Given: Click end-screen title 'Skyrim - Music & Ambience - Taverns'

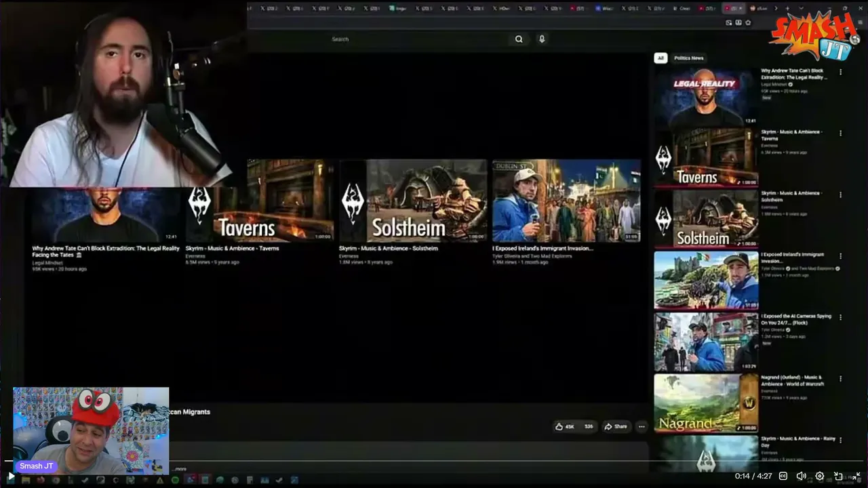Looking at the screenshot, I should [232, 248].
